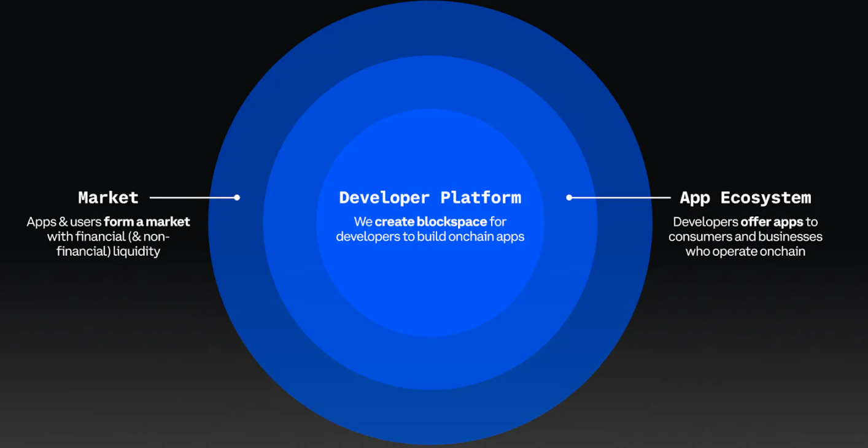Click the 'Developers offer apps' description
The height and width of the screenshot is (448, 868).
[x=745, y=237]
